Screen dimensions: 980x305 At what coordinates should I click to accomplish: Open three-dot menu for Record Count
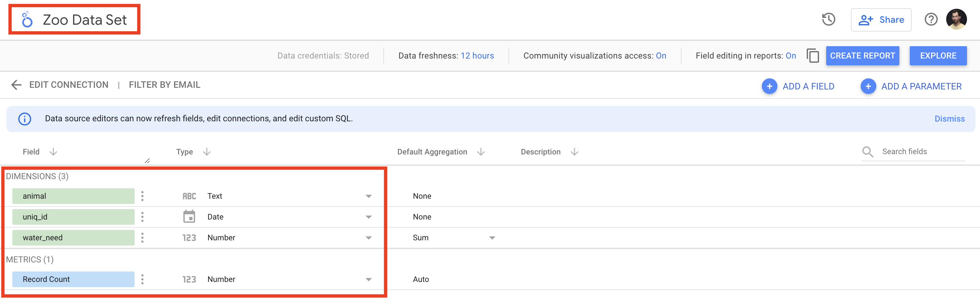tap(142, 280)
